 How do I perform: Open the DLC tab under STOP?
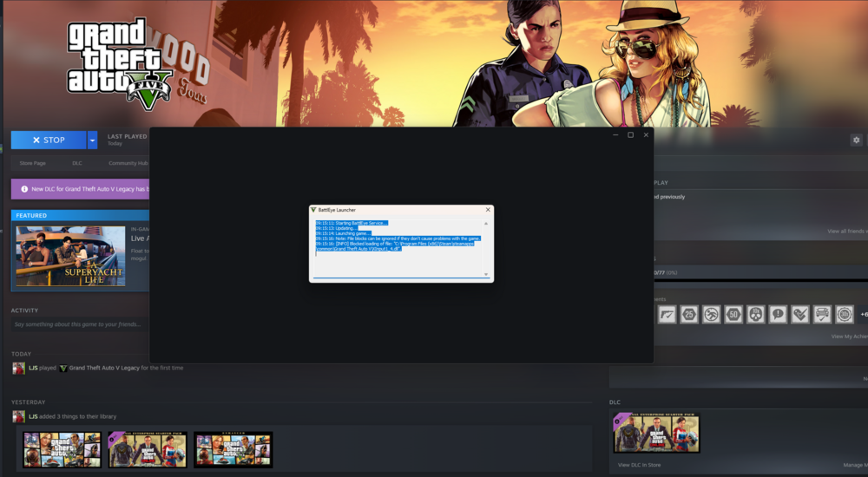77,163
